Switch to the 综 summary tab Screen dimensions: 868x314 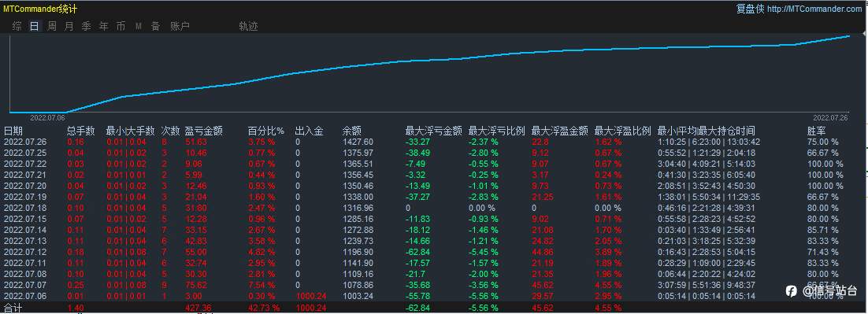pyautogui.click(x=17, y=26)
